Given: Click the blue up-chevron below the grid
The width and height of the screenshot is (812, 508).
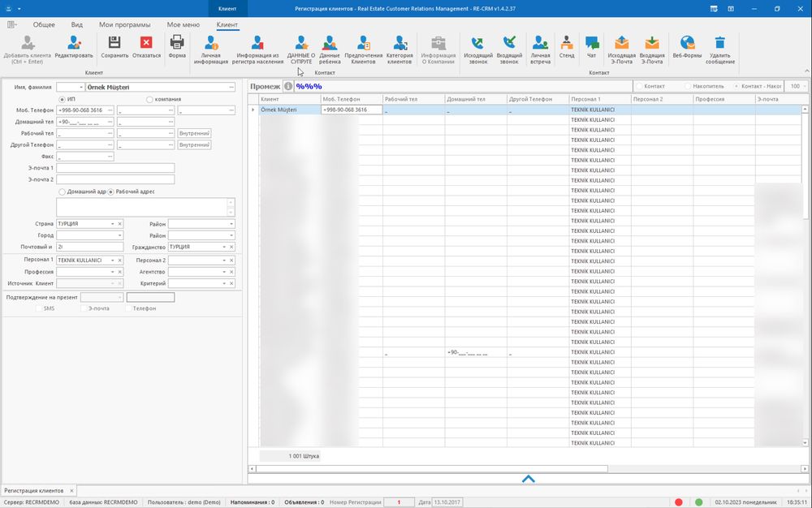Looking at the screenshot, I should pos(529,479).
